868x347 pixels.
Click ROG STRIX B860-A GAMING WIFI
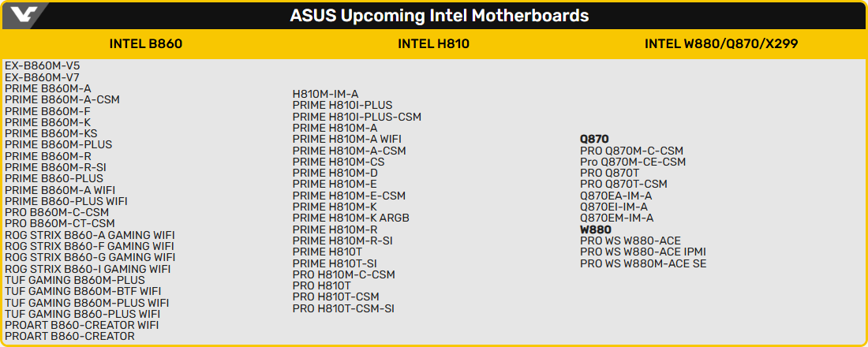point(90,235)
